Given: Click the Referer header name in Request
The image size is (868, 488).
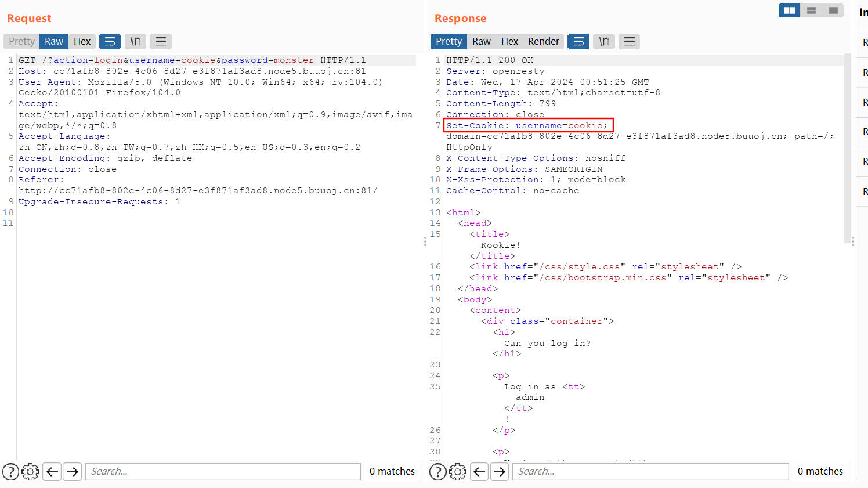Looking at the screenshot, I should click(x=41, y=180).
